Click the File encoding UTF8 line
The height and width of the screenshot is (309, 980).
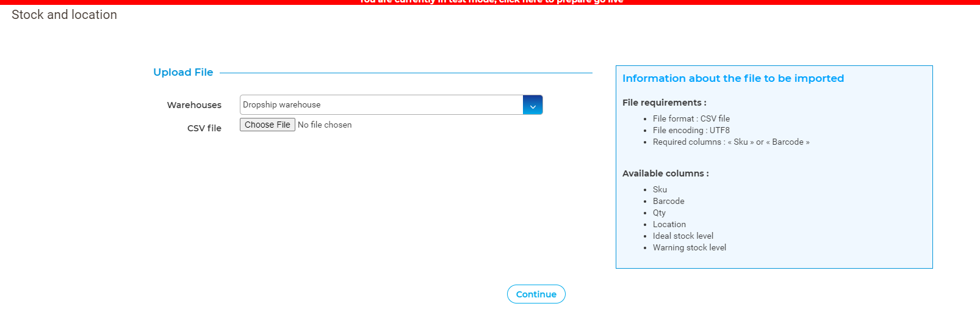point(691,131)
